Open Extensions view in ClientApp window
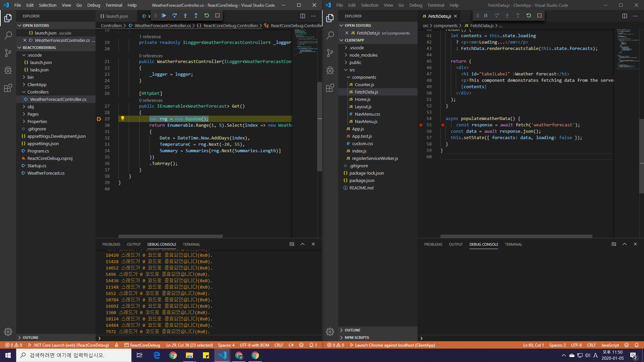 pyautogui.click(x=330, y=88)
